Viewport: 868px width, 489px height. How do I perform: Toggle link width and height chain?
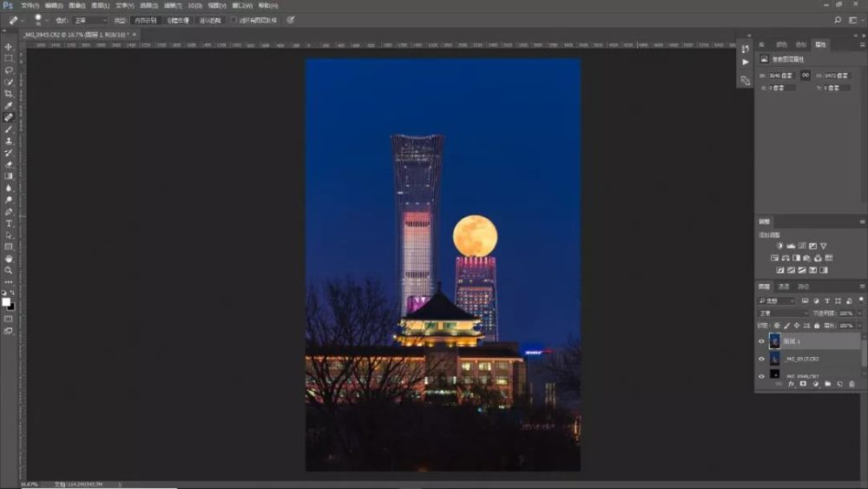tap(806, 75)
